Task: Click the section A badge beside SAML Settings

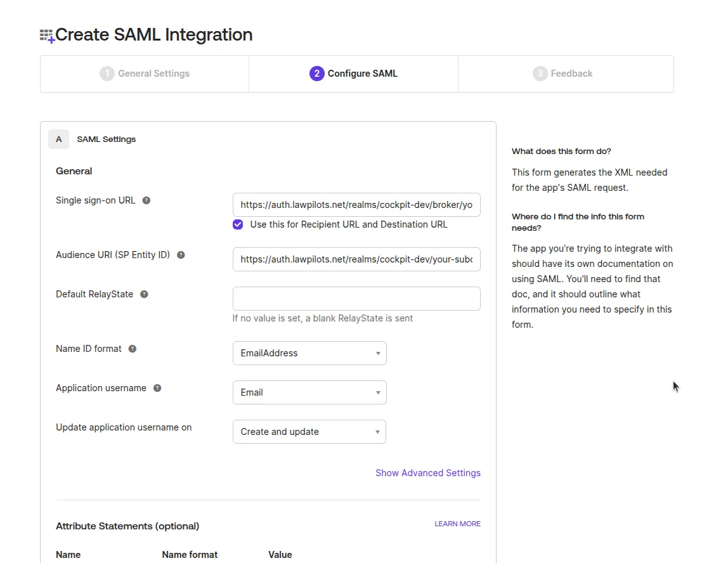Action: coord(58,139)
